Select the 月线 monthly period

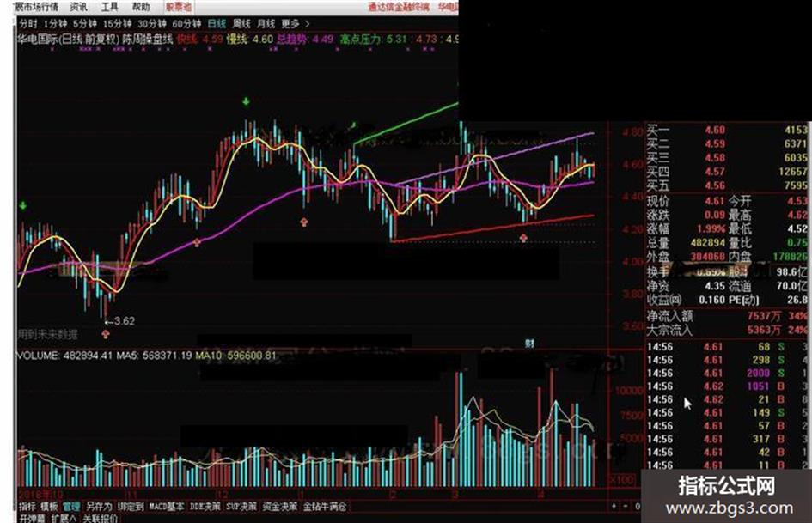(x=266, y=24)
